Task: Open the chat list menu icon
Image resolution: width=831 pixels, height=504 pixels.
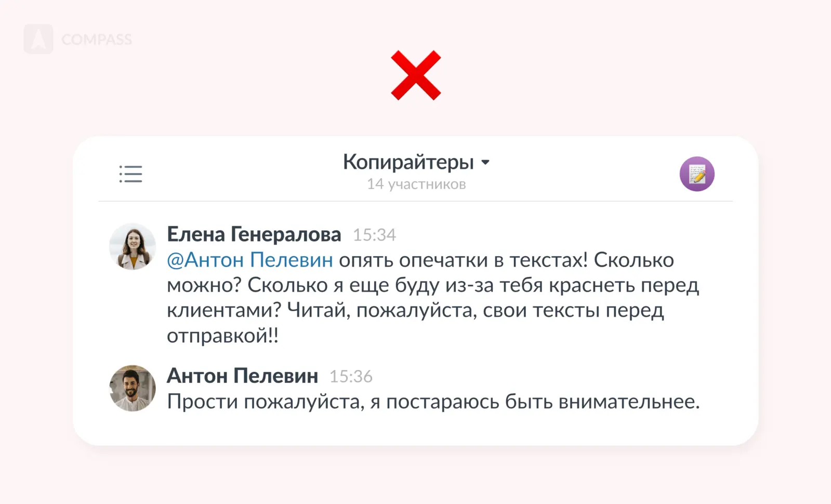Action: pos(130,174)
